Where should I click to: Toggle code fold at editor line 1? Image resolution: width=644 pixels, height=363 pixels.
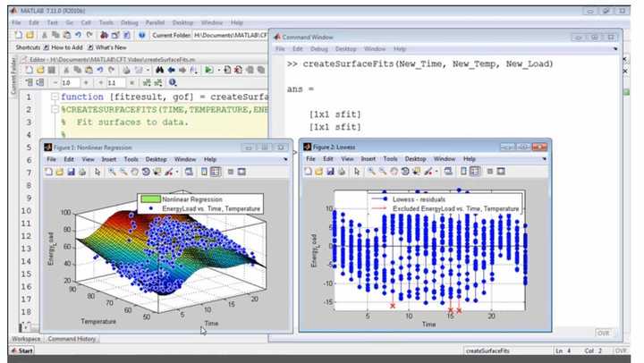click(x=55, y=97)
